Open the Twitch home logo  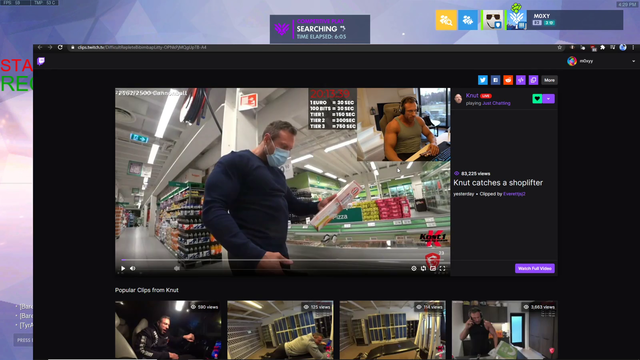click(x=41, y=61)
